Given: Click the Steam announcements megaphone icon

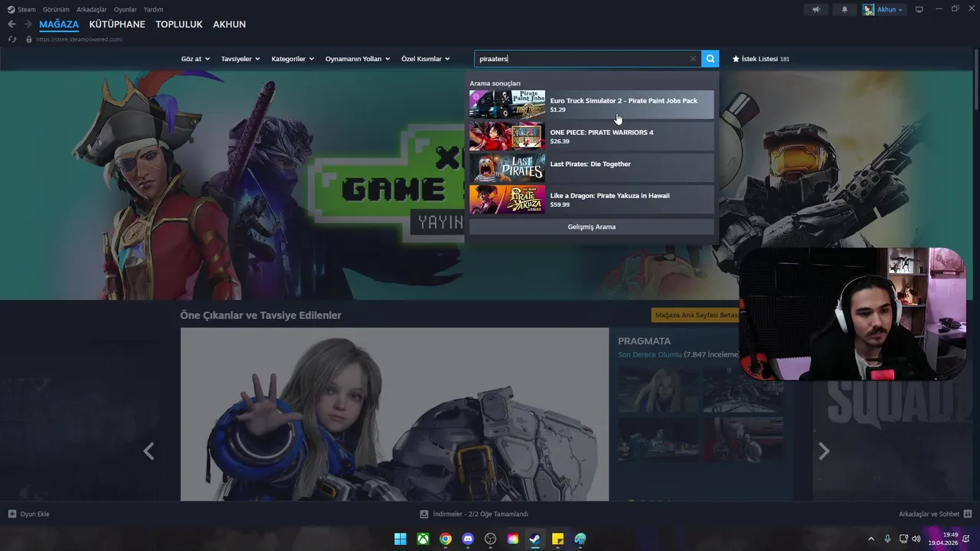Looking at the screenshot, I should [x=816, y=9].
